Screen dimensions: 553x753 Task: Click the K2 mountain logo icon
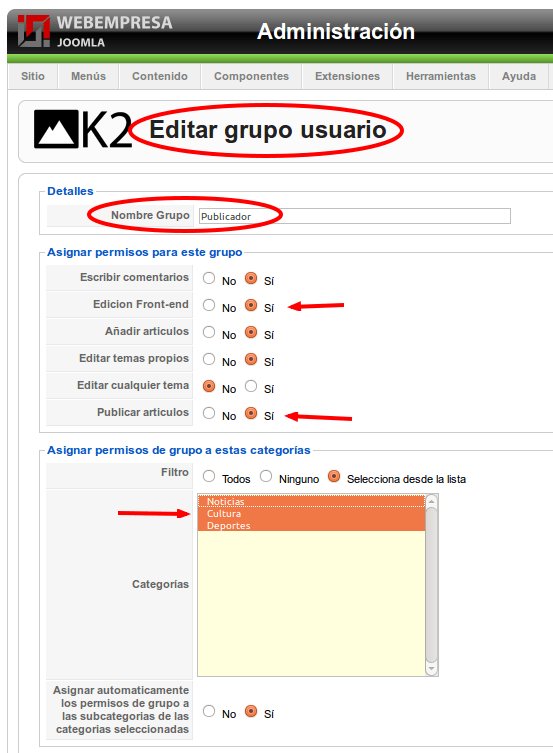(x=56, y=129)
